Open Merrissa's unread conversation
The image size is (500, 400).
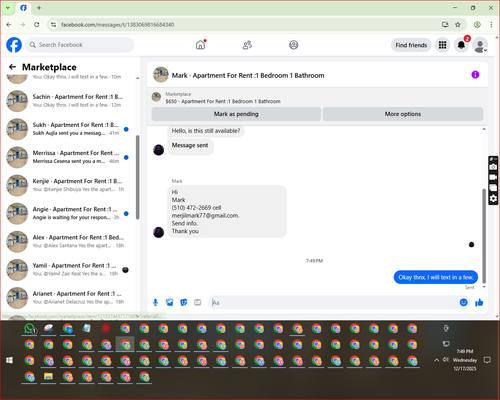(x=68, y=157)
